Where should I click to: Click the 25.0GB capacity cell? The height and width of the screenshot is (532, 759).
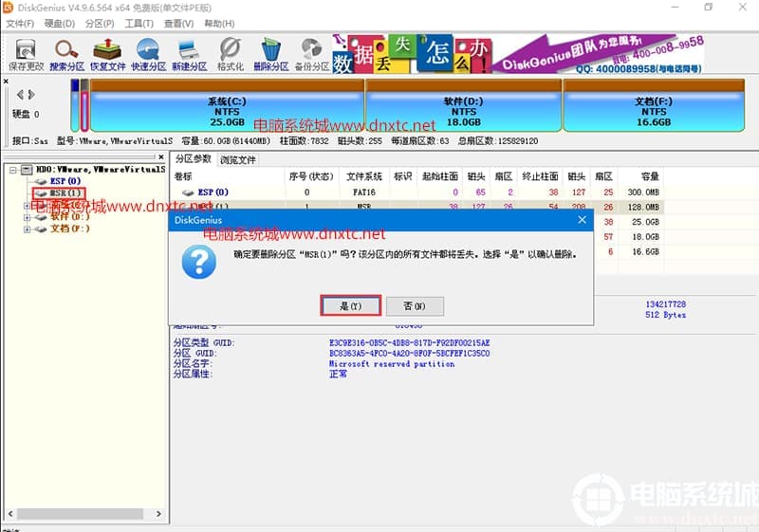click(x=645, y=222)
